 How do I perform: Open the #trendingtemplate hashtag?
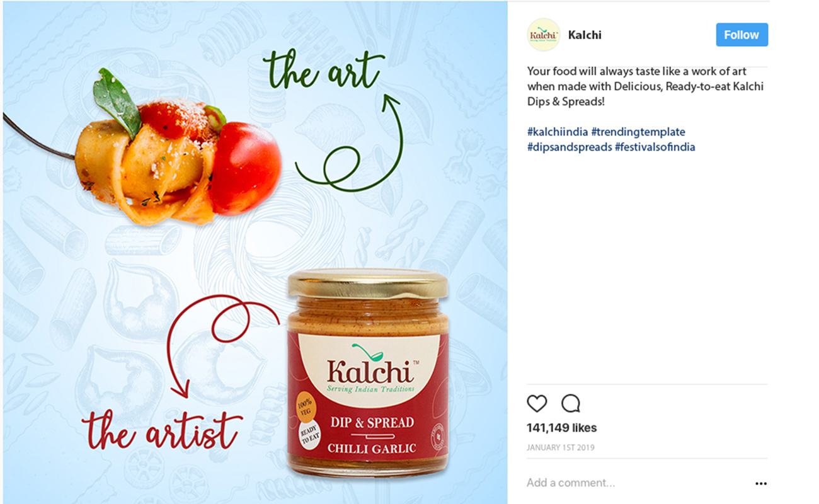tap(638, 132)
